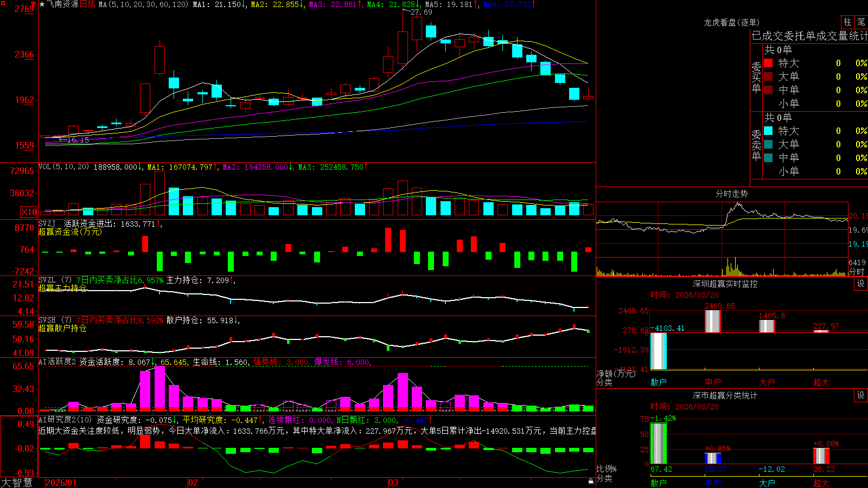Open 设 settings for 深市超赢分类统计

861,395
